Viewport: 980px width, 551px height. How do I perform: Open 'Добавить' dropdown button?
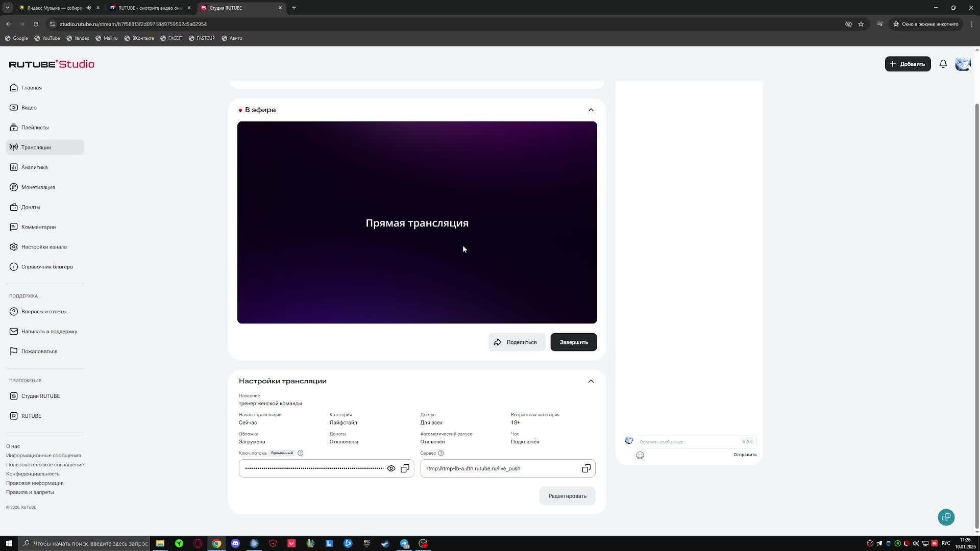[x=908, y=64]
